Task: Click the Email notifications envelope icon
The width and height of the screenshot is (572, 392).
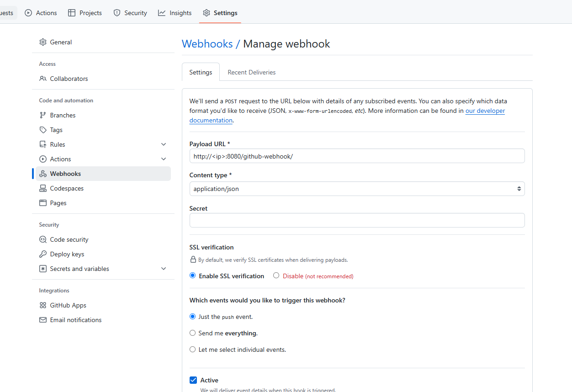Action: pos(43,320)
